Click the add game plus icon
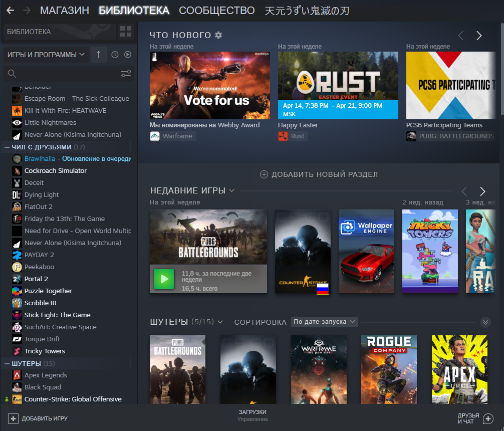Viewport: 504px width, 431px height. (x=13, y=418)
